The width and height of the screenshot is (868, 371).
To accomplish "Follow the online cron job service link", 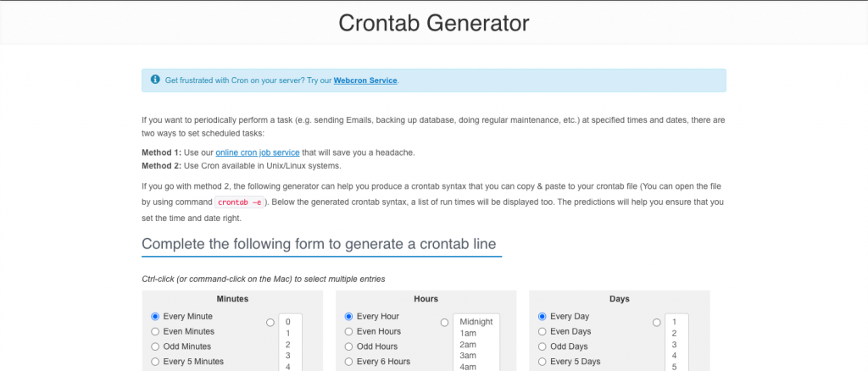I will click(x=258, y=152).
